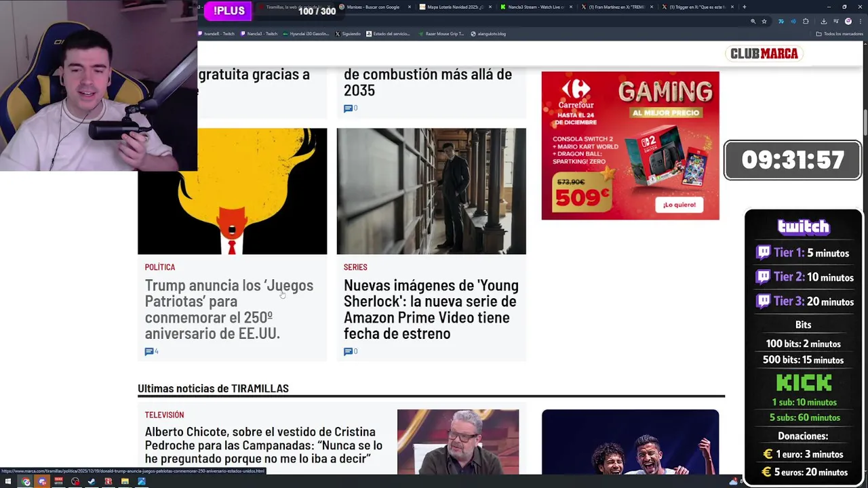Image resolution: width=868 pixels, height=488 pixels.
Task: Open Nancla3 - Twitch bookmark
Action: [x=259, y=33]
